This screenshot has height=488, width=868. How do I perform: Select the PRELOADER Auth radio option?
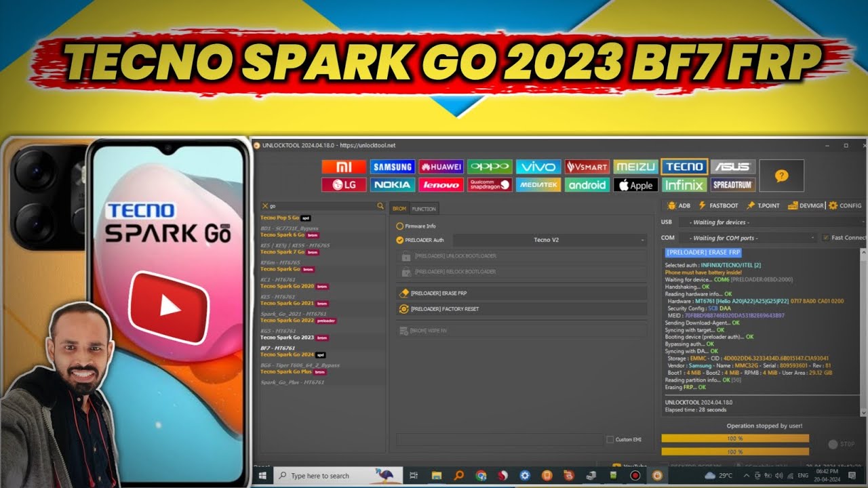click(x=399, y=240)
